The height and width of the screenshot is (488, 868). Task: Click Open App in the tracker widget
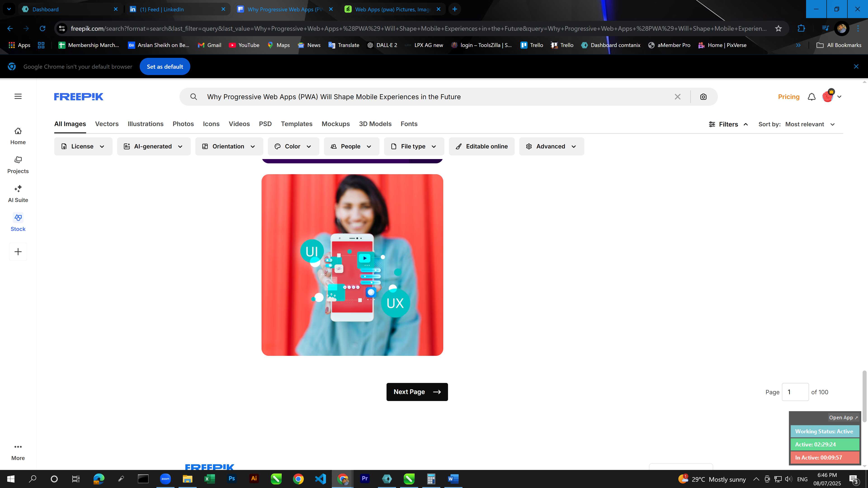(x=843, y=418)
